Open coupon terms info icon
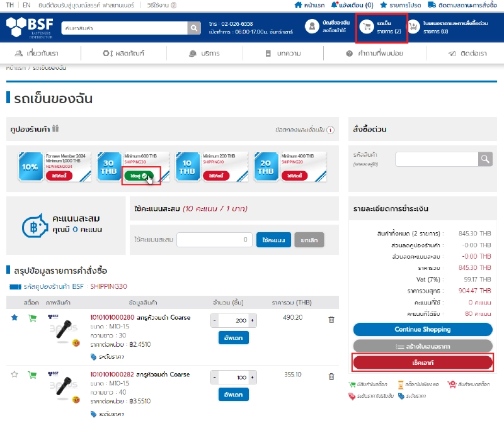 point(331,130)
